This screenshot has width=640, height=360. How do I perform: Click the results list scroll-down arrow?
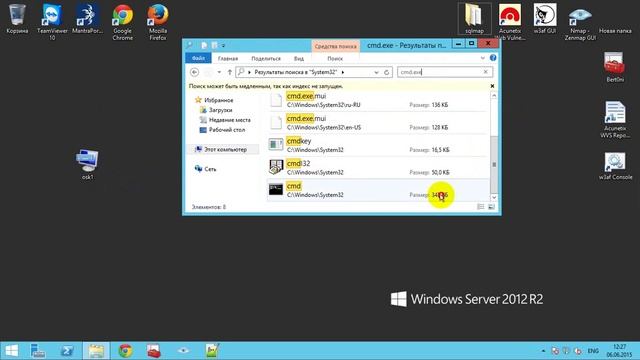pyautogui.click(x=494, y=198)
